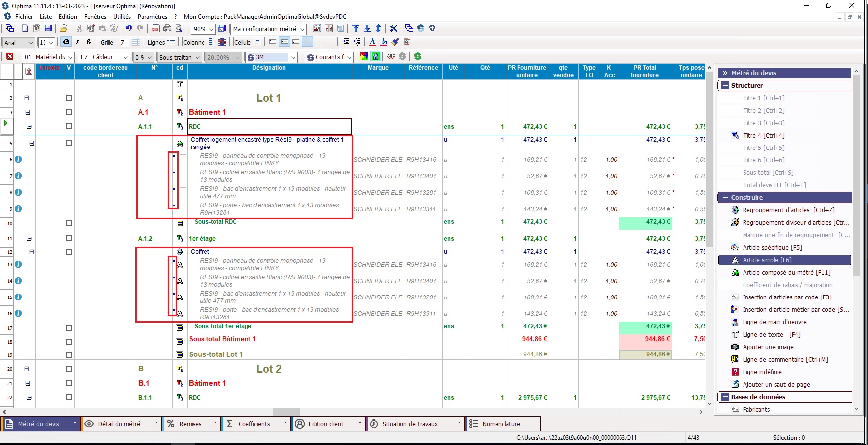Open the Sous traitan dropdown
Screen dimensions: 868x445
[198, 57]
